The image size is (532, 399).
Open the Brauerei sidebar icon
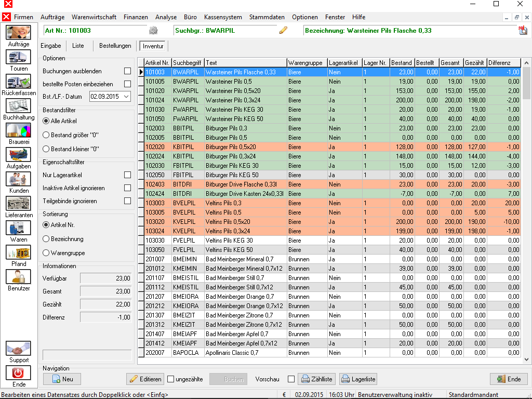click(18, 130)
